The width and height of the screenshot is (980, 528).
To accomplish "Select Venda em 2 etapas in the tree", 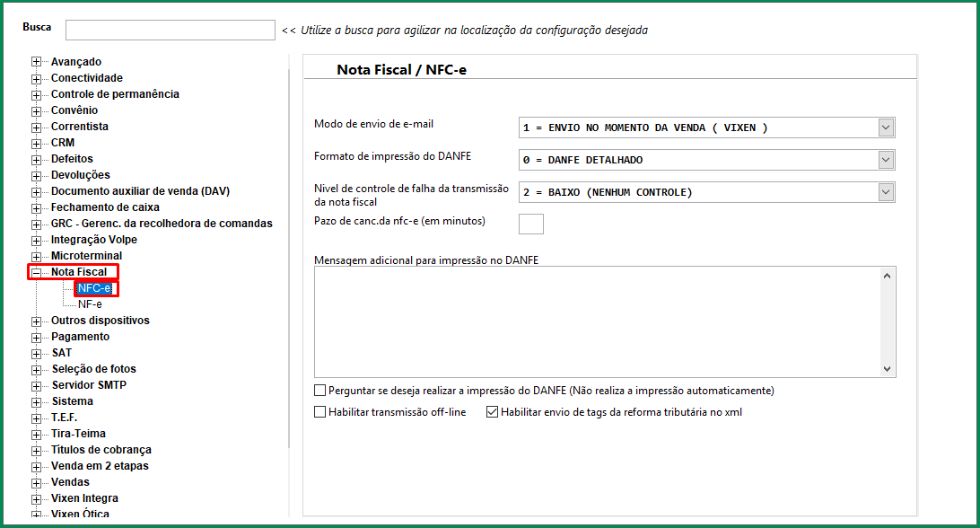I will click(100, 466).
